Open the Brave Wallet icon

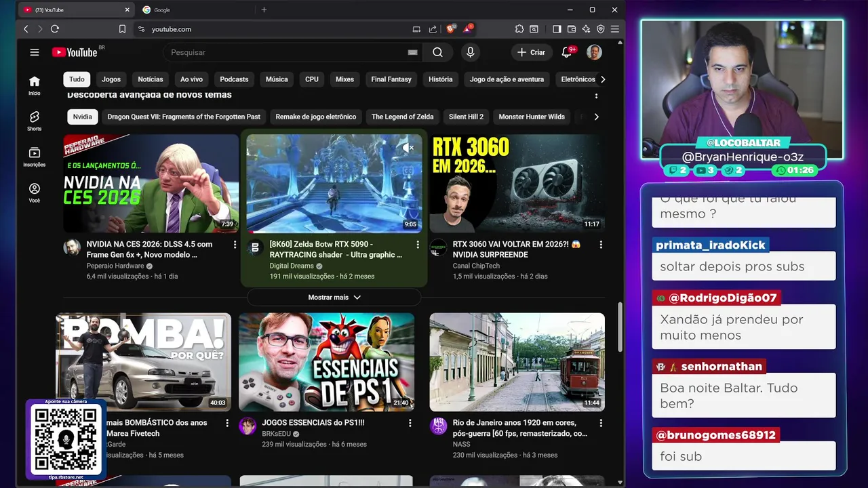[572, 29]
